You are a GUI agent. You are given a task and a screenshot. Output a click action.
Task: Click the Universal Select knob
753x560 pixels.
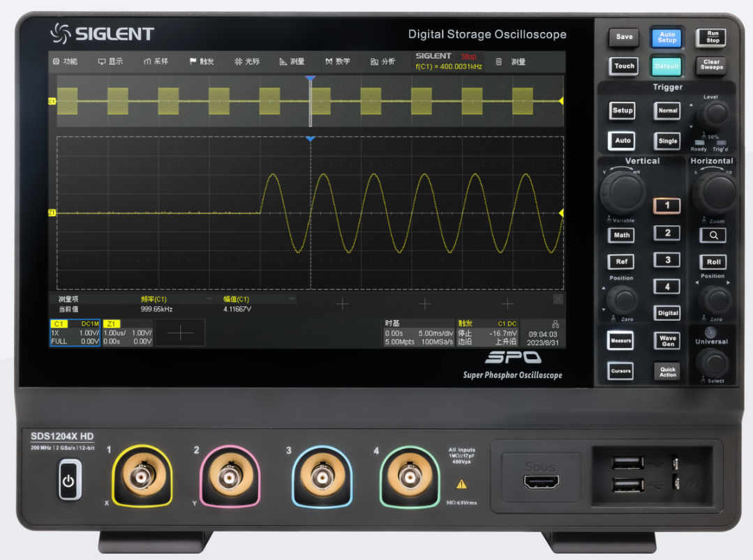pos(713,363)
